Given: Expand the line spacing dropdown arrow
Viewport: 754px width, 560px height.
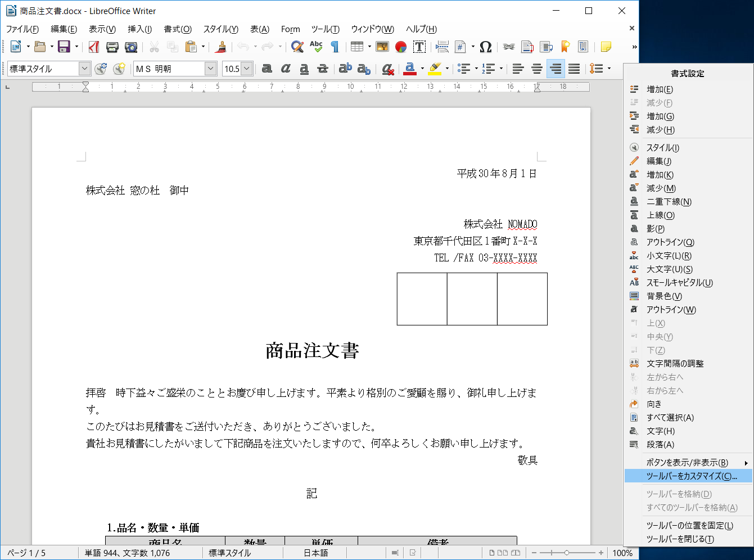Looking at the screenshot, I should pyautogui.click(x=609, y=69).
